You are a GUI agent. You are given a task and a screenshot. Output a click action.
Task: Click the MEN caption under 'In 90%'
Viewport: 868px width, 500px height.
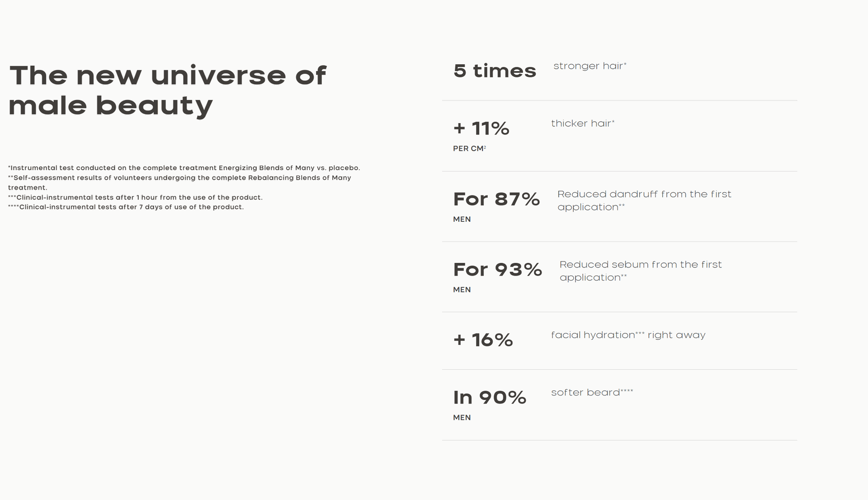(462, 418)
